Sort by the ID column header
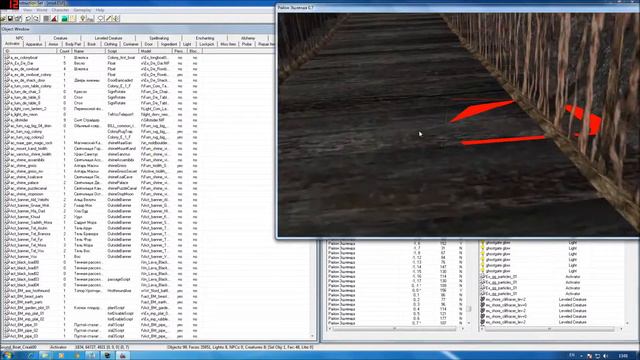The image size is (640, 360). tap(30, 51)
